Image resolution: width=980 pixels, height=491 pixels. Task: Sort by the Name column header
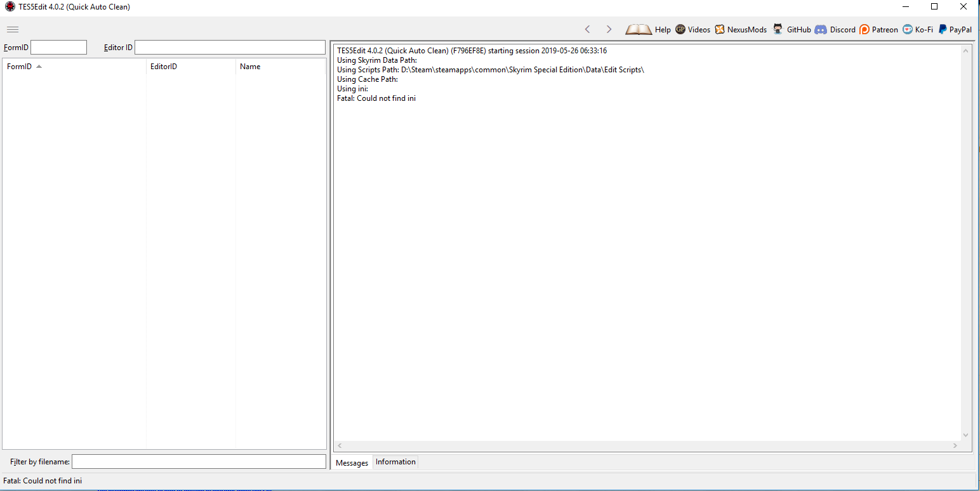click(x=281, y=67)
